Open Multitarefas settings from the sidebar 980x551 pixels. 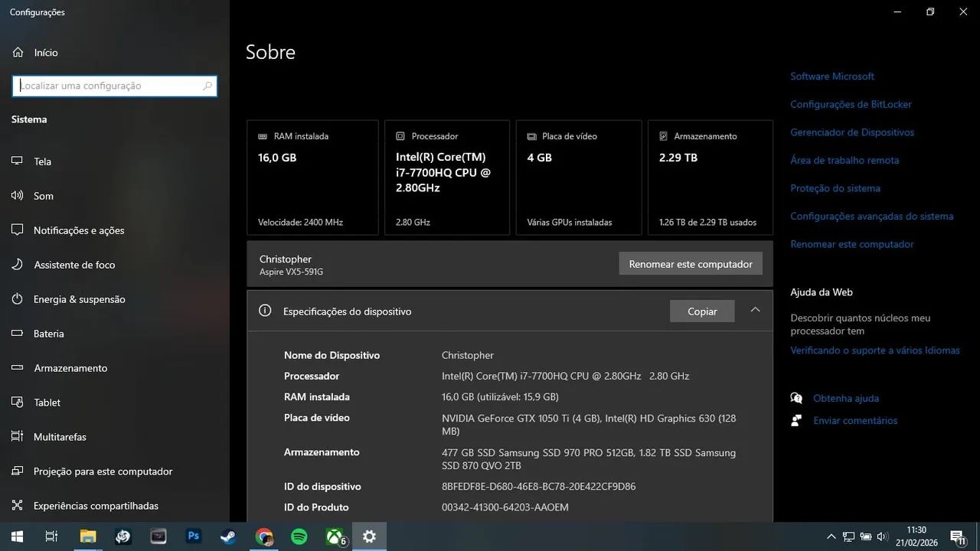(58, 437)
